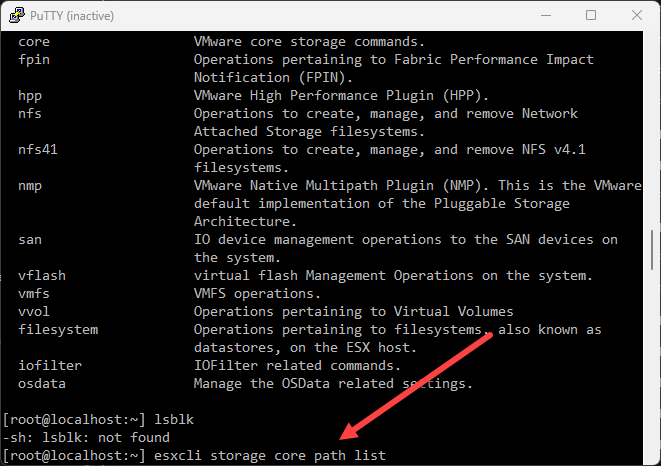Click the "san" namespace entry
The width and height of the screenshot is (661, 466).
point(30,240)
